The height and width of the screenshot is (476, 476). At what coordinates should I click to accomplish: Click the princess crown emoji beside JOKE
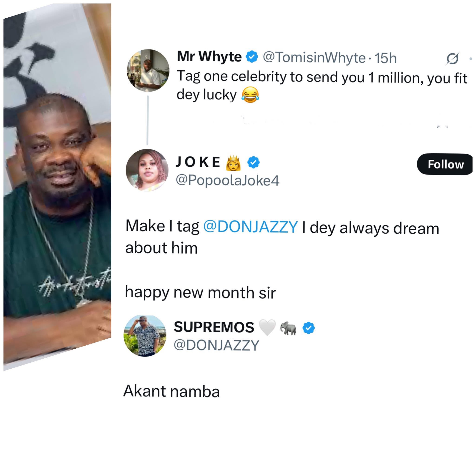[x=233, y=163]
